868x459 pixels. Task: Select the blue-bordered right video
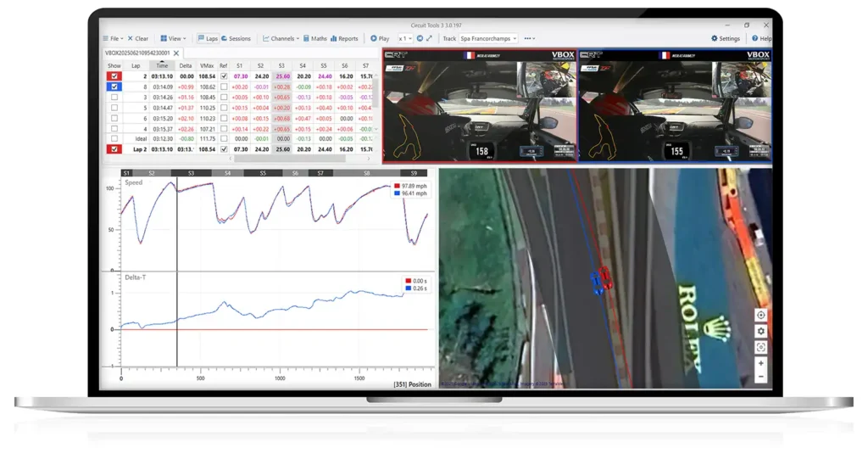point(675,105)
